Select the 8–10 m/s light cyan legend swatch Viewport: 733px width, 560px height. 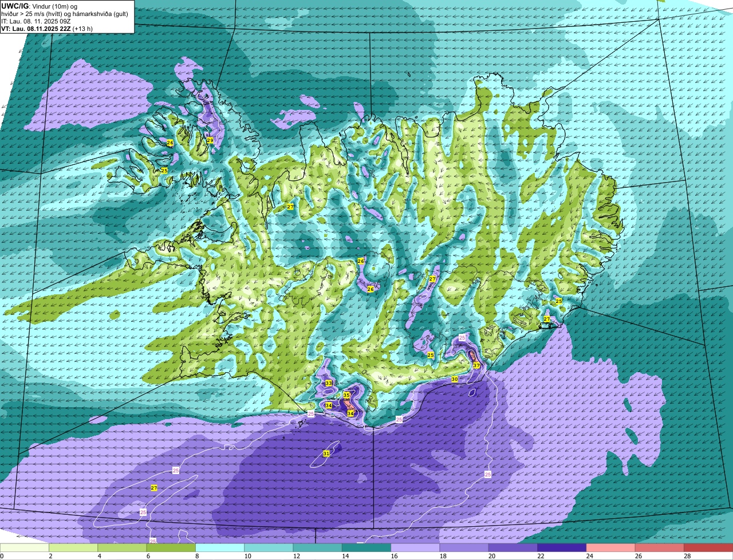pyautogui.click(x=220, y=547)
